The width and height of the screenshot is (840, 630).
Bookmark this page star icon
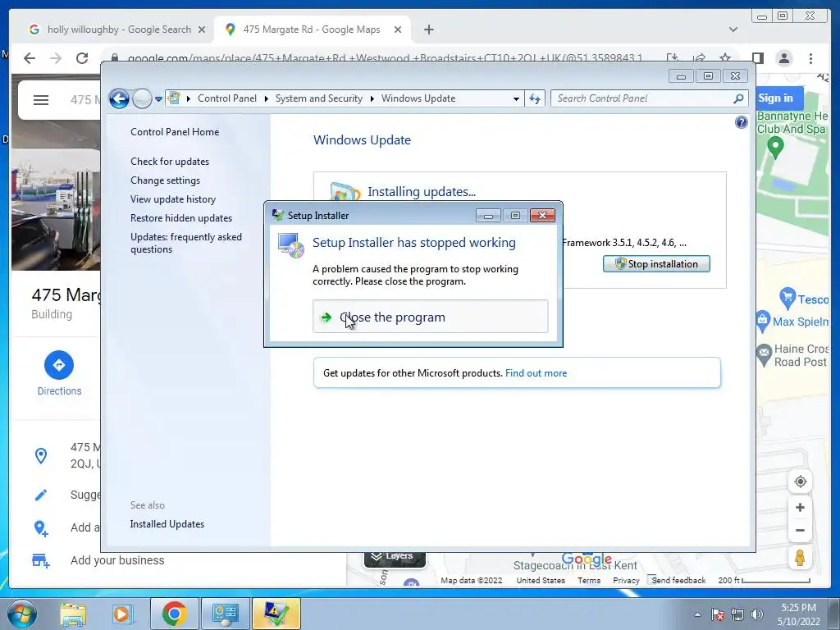pyautogui.click(x=725, y=58)
